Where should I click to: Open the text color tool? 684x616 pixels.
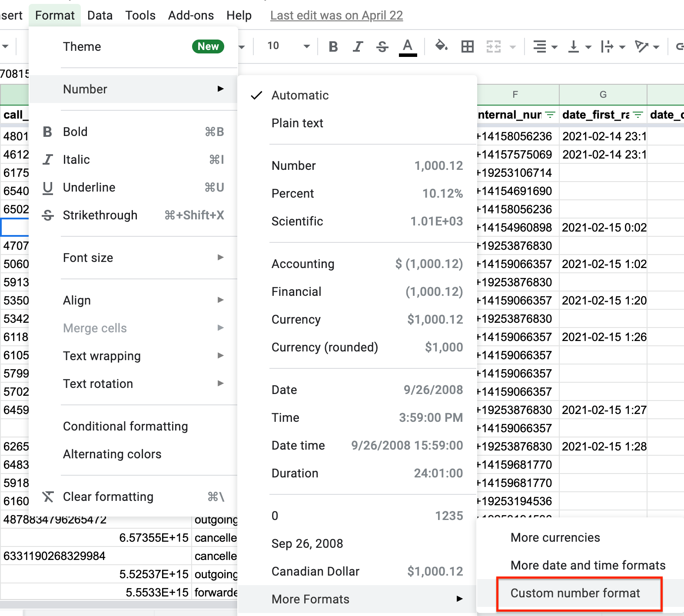pos(408,47)
